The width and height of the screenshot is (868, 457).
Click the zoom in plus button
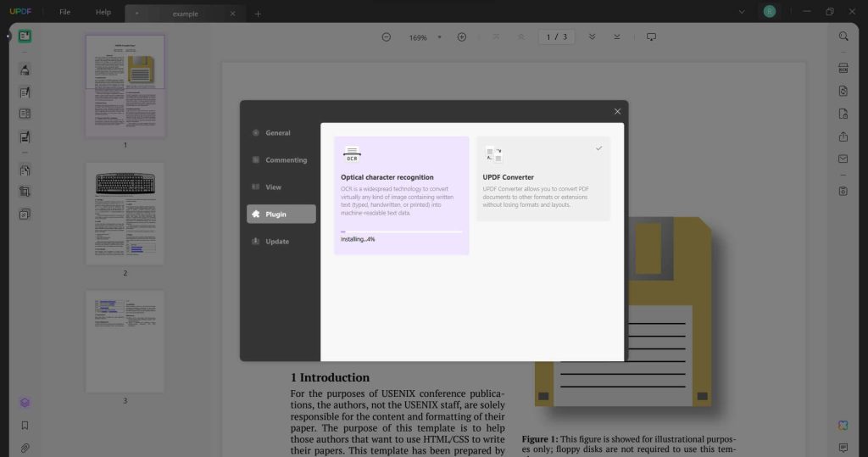[462, 37]
